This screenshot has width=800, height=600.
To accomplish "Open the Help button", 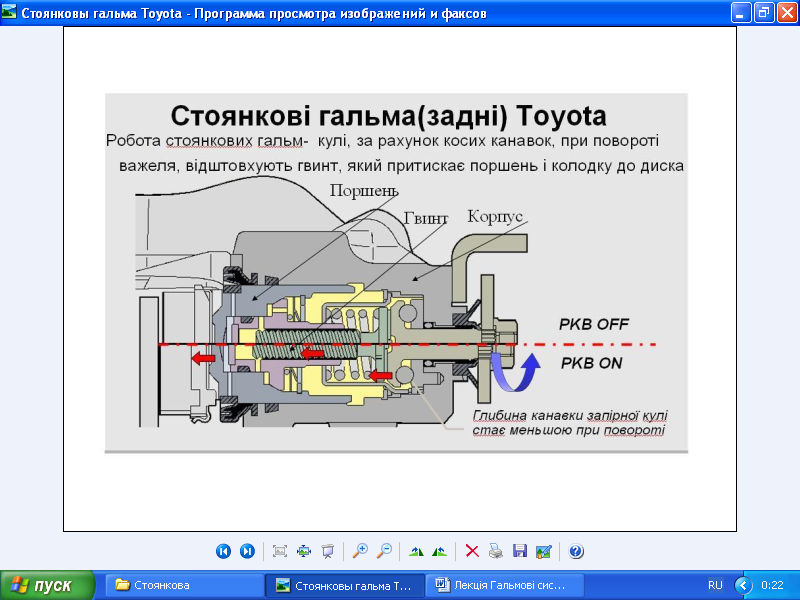I will [x=576, y=551].
